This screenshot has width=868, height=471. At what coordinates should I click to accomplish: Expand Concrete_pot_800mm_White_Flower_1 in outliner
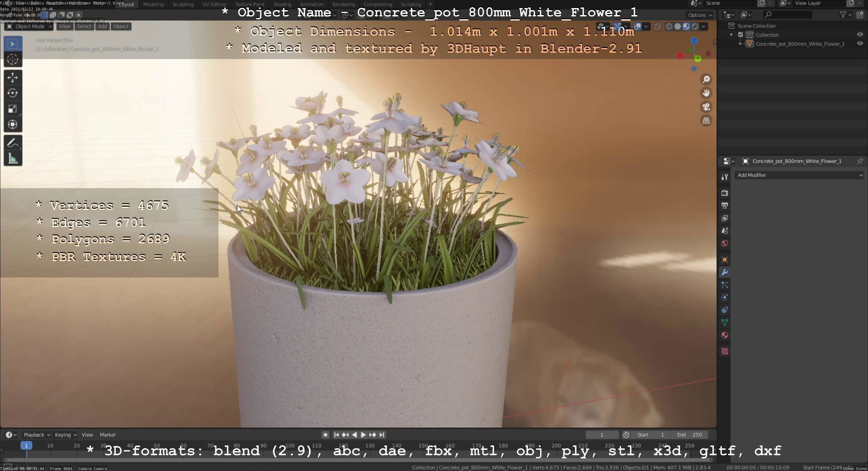[x=740, y=44]
